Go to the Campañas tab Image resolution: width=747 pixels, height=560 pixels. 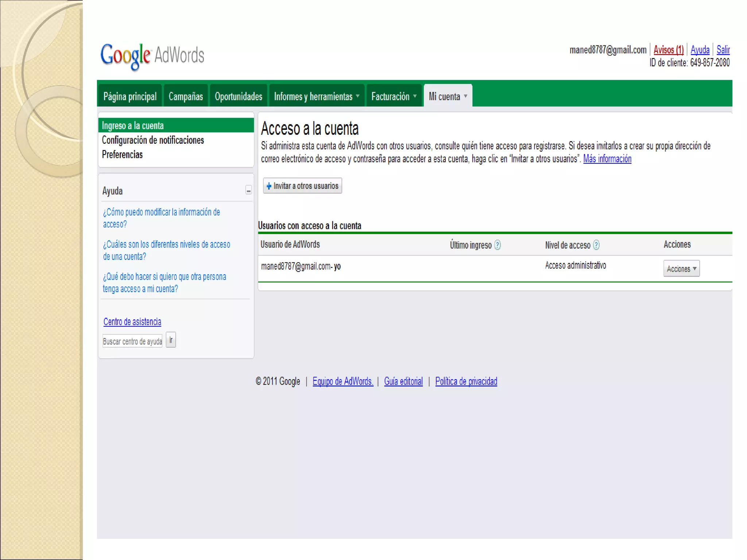pos(186,96)
